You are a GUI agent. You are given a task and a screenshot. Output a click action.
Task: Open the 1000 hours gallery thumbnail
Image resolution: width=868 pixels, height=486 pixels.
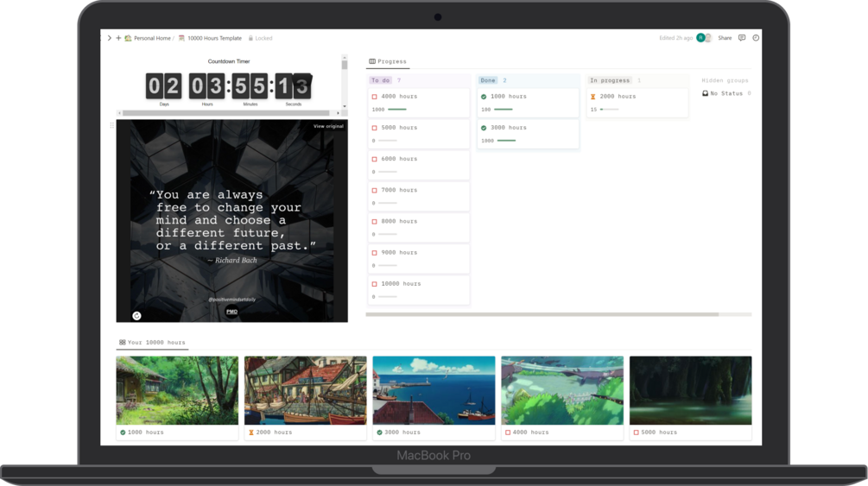[177, 391]
